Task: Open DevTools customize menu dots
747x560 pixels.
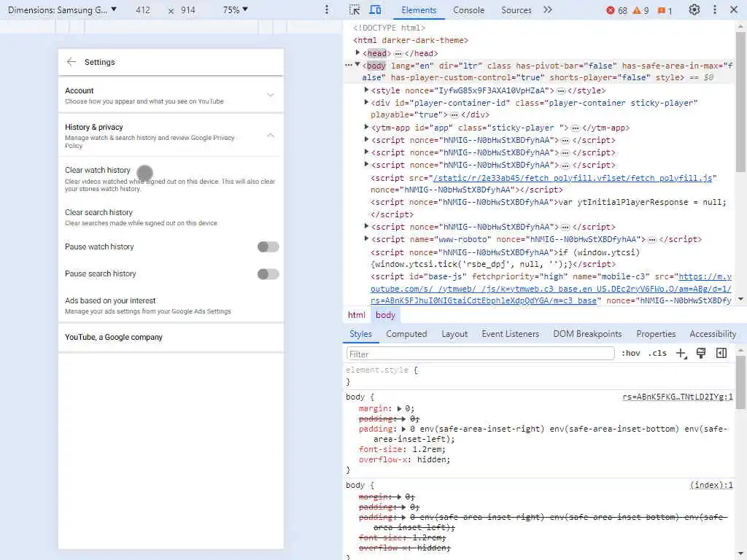Action: (x=715, y=10)
